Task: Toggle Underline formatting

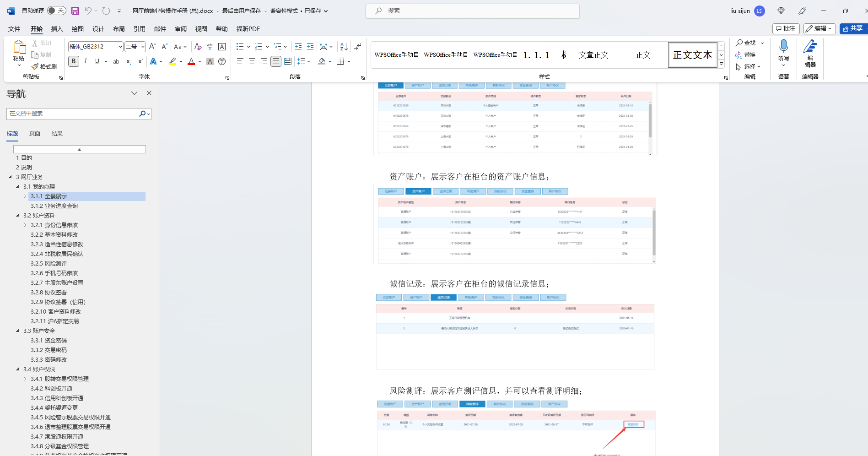Action: [x=97, y=61]
